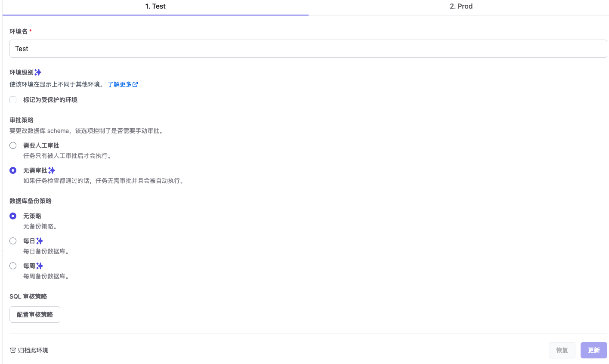Select 无需审批 radio option
Screen dimensions: 609x364
tap(13, 170)
